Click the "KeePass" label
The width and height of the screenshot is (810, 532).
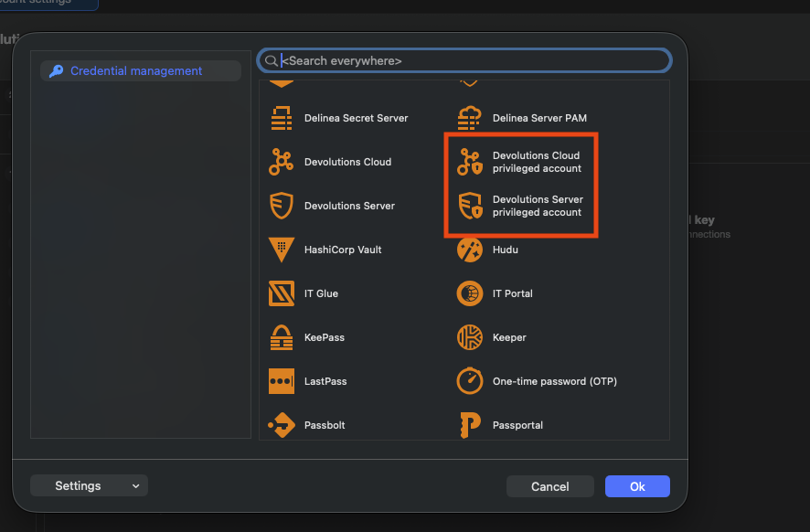[x=324, y=338]
